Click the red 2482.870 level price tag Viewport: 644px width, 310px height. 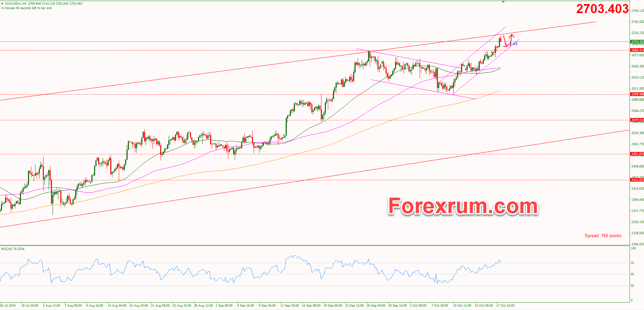point(637,154)
